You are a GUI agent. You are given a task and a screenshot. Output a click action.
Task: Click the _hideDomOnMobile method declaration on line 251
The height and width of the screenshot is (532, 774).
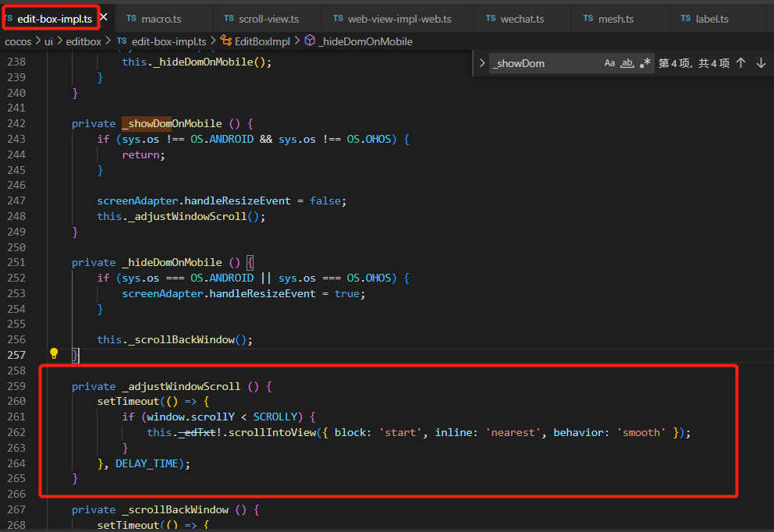(x=172, y=262)
